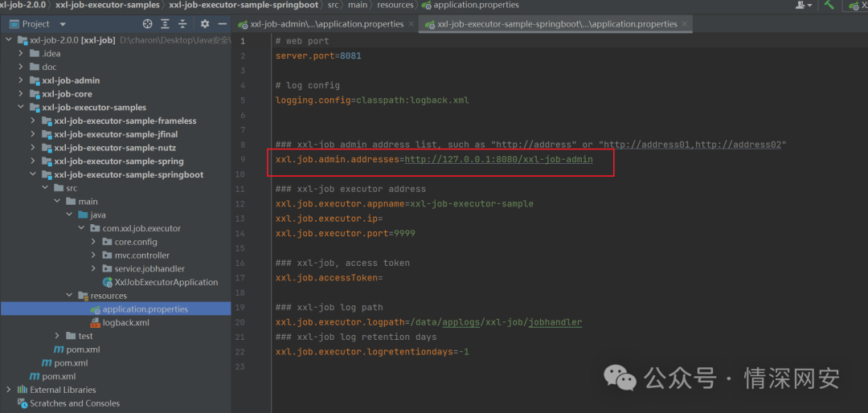Expand the xxl-job-admin module
Viewport: 868px width, 413px height.
[x=21, y=80]
